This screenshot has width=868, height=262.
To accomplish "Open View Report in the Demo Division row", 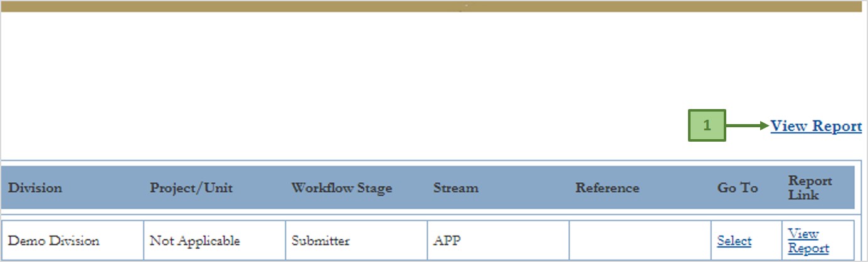I will 808,241.
